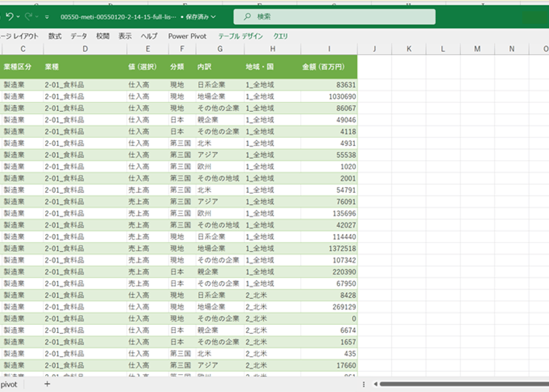The width and height of the screenshot is (549, 392).
Task: Click the 値（選択） table header cell
Action: [148, 67]
